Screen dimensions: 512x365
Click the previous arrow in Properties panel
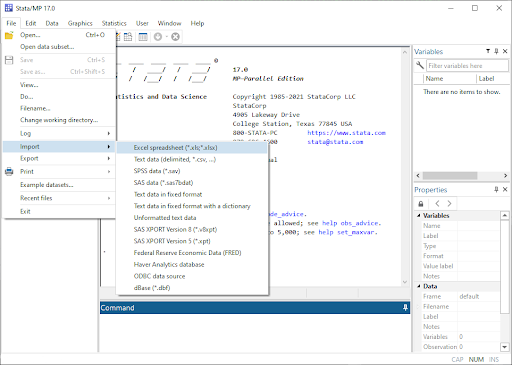[437, 203]
